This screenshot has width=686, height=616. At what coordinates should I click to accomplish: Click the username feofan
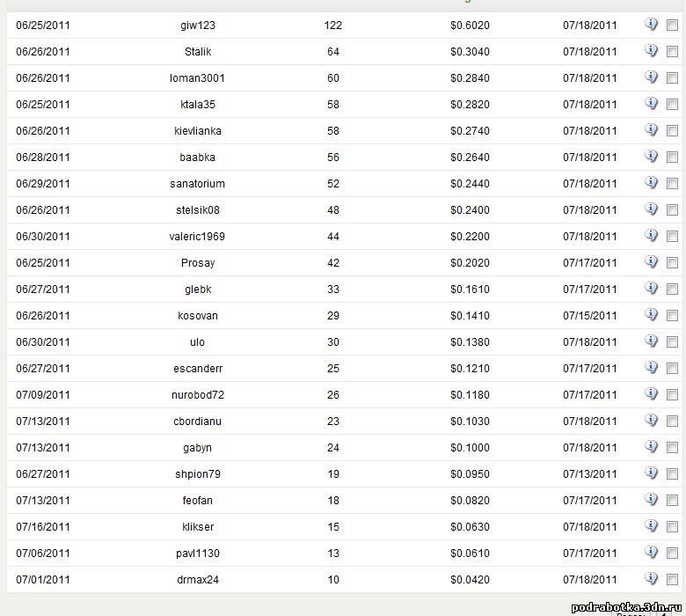click(197, 500)
